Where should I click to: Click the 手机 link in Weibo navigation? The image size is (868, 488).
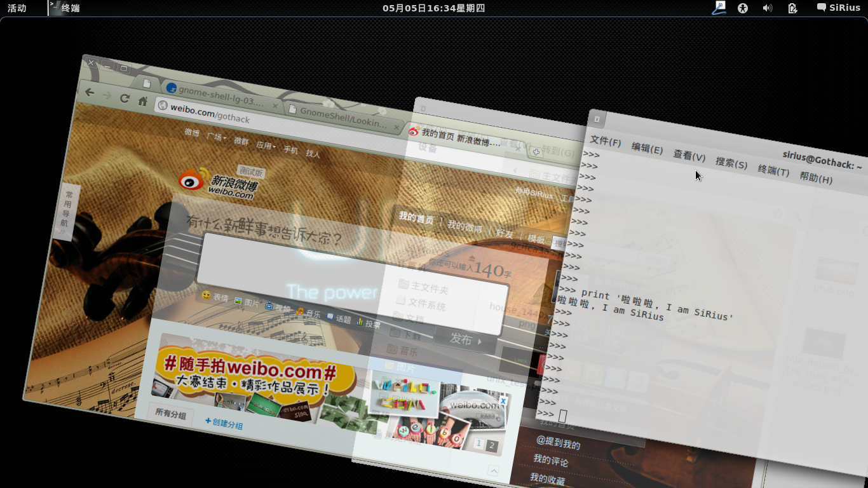290,150
